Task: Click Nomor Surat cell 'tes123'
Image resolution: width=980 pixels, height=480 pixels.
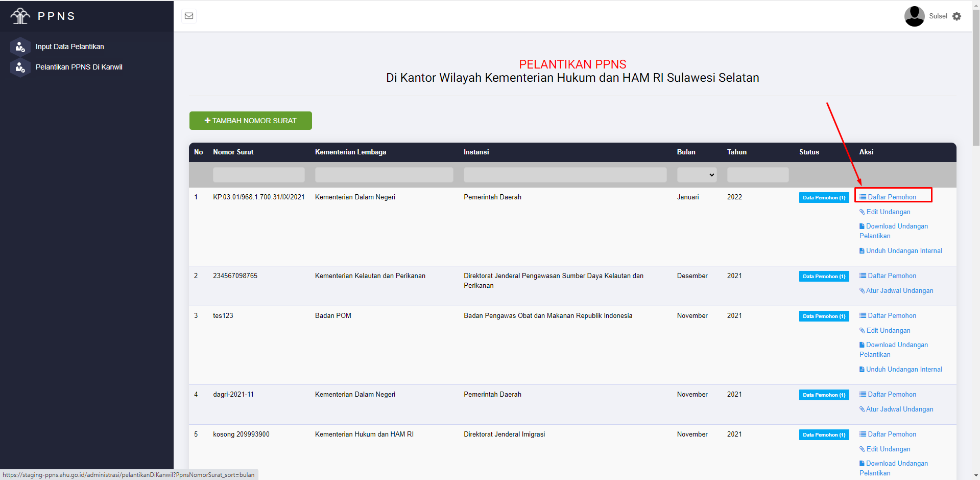Action: click(x=223, y=315)
